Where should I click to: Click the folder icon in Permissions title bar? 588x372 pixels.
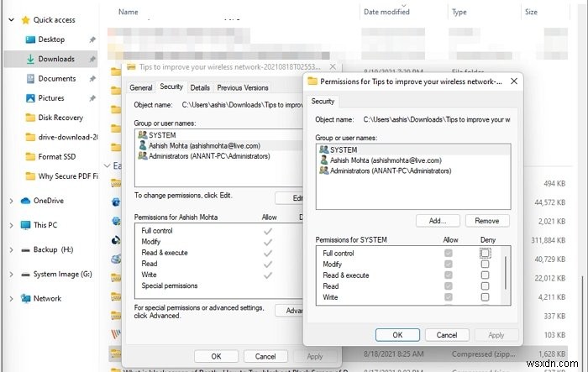pyautogui.click(x=312, y=81)
